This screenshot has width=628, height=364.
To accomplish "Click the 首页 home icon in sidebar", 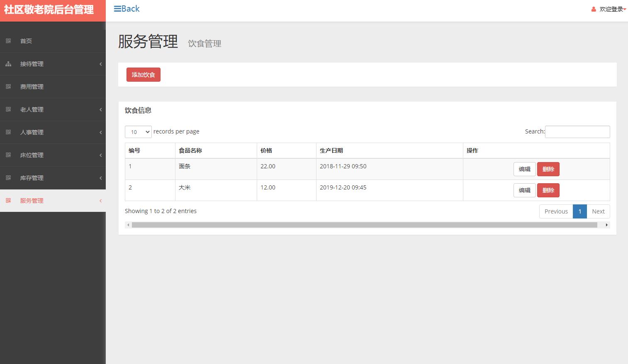I will (x=8, y=41).
